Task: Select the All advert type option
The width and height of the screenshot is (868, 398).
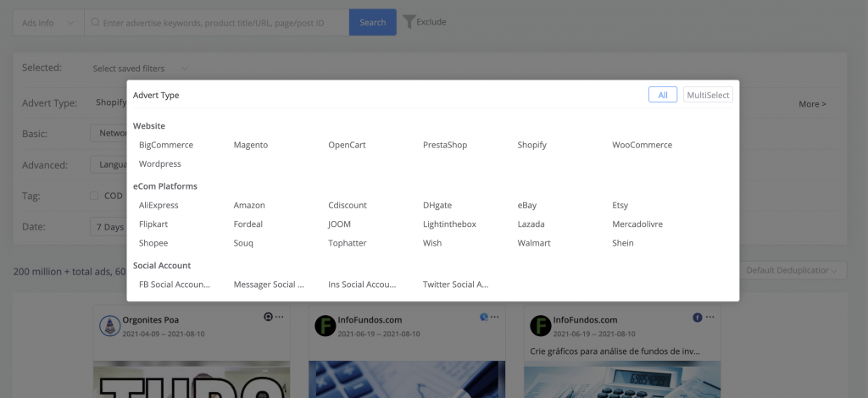Action: point(663,95)
